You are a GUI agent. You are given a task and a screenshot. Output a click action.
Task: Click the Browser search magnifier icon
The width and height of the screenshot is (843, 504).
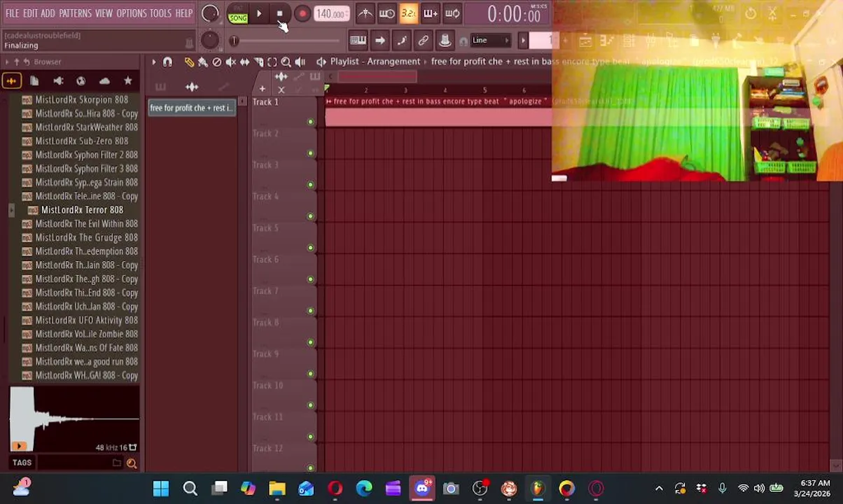[131, 463]
